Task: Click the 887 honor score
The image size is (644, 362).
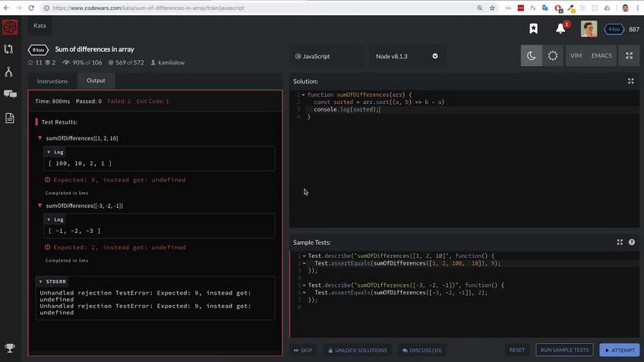Action: point(634,29)
